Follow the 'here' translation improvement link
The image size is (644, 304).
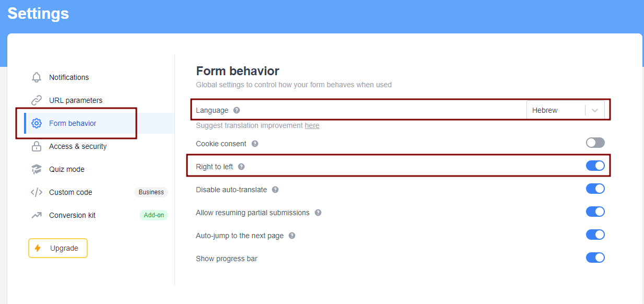click(312, 125)
